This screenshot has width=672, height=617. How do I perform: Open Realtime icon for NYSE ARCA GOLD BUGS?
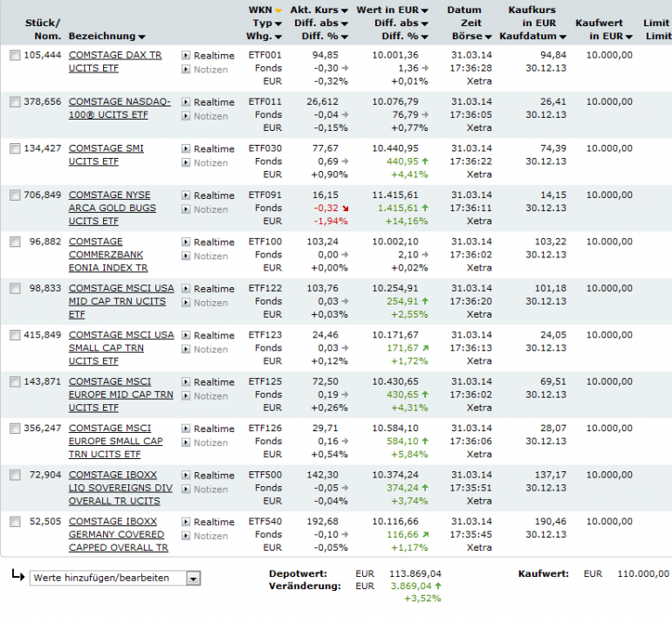pos(186,195)
